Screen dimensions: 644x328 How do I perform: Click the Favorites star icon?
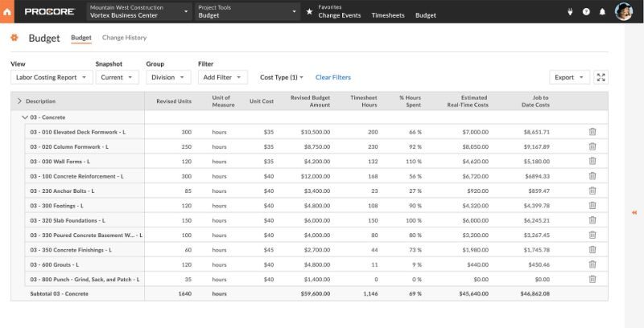coord(310,12)
